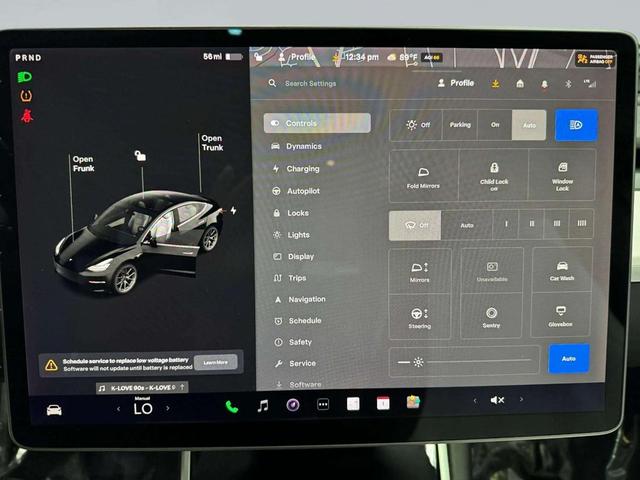The image size is (640, 480).
Task: Tap the unlock padlock above car
Action: [x=140, y=156]
